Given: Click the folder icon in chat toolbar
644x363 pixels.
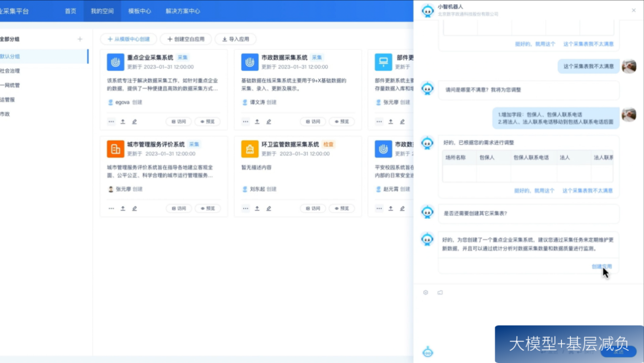Looking at the screenshot, I should [440, 292].
